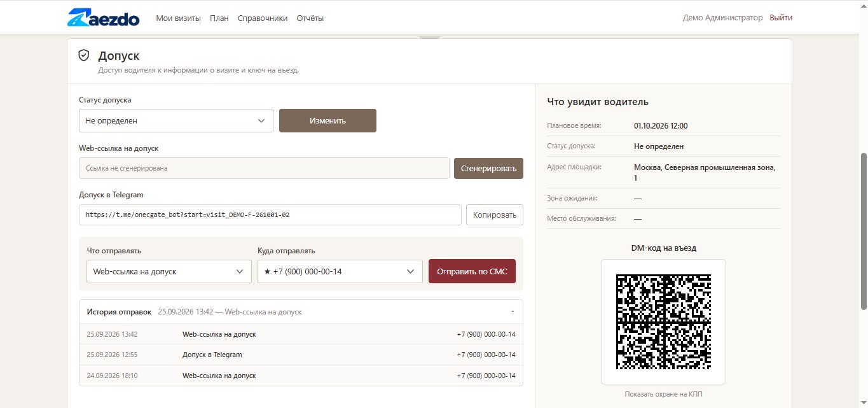The height and width of the screenshot is (408, 868).
Task: Open the Отчёты menu
Action: point(310,18)
